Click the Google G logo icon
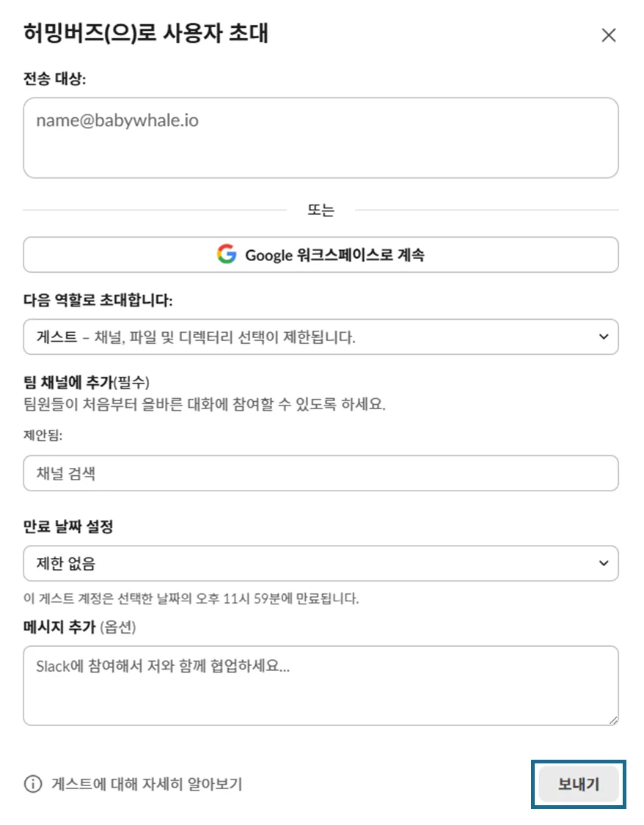 [x=227, y=255]
